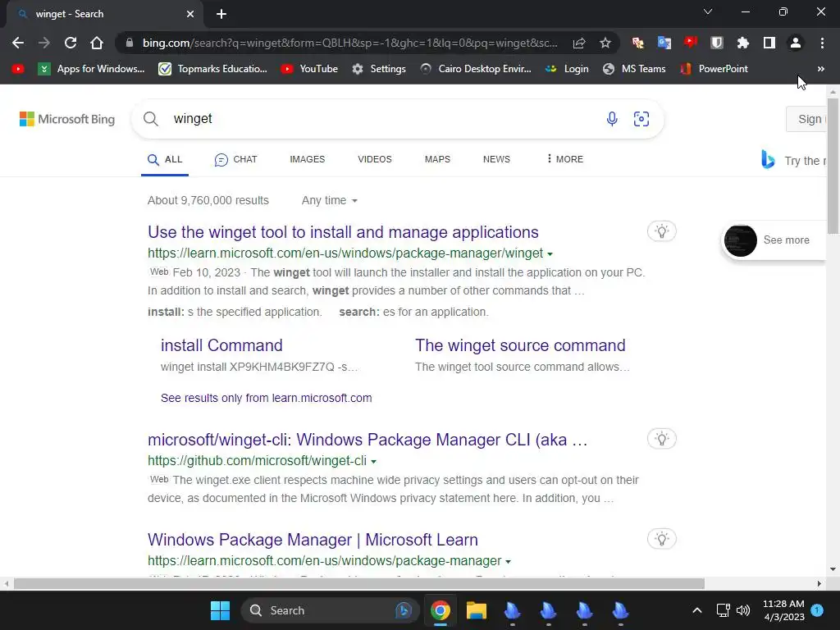Viewport: 840px width, 630px height.
Task: Click the forward navigation arrow
Action: coord(44,43)
